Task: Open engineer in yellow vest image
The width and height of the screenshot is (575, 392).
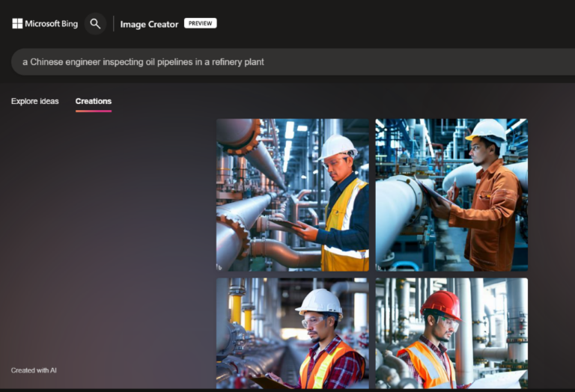Action: pos(293,195)
